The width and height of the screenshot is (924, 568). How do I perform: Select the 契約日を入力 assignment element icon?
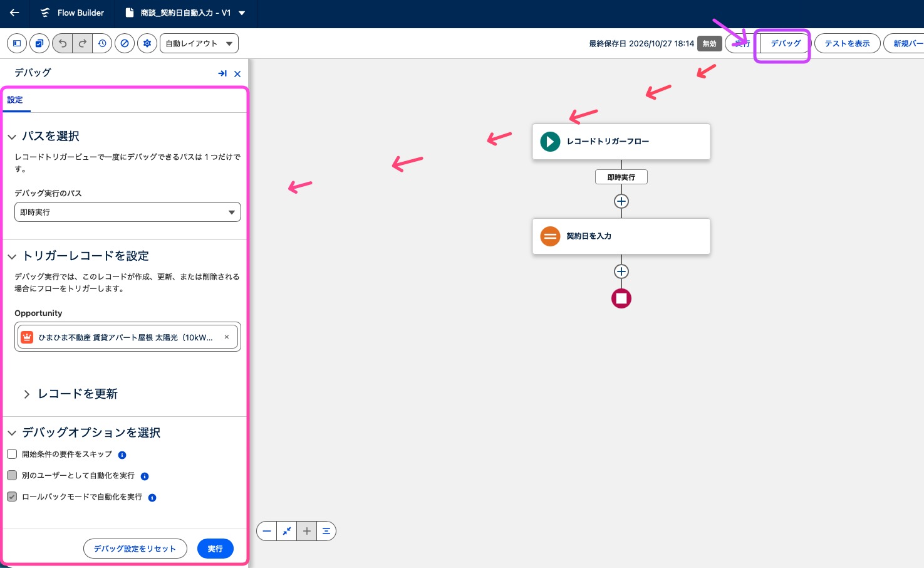click(550, 236)
